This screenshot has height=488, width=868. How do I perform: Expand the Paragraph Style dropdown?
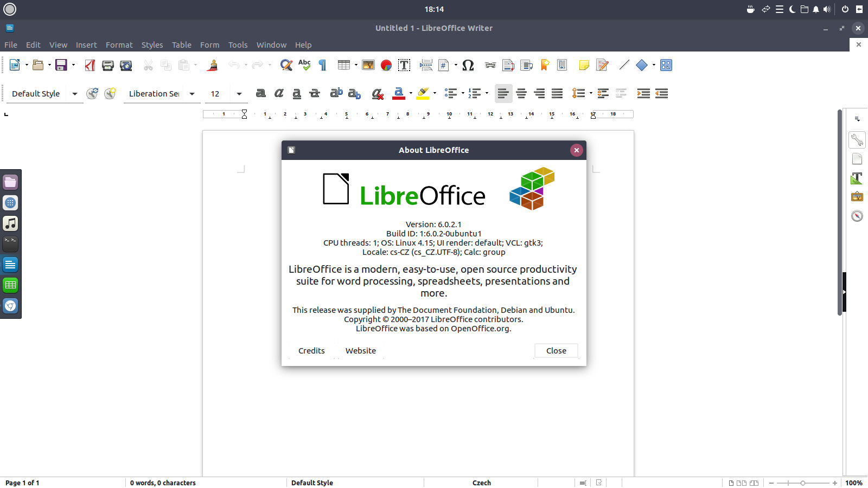[x=75, y=94]
